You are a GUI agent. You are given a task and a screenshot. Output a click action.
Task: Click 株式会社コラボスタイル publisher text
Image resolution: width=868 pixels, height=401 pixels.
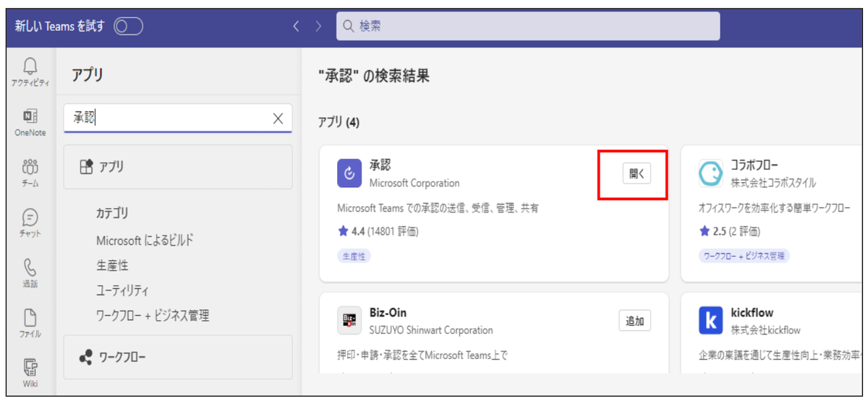(773, 183)
